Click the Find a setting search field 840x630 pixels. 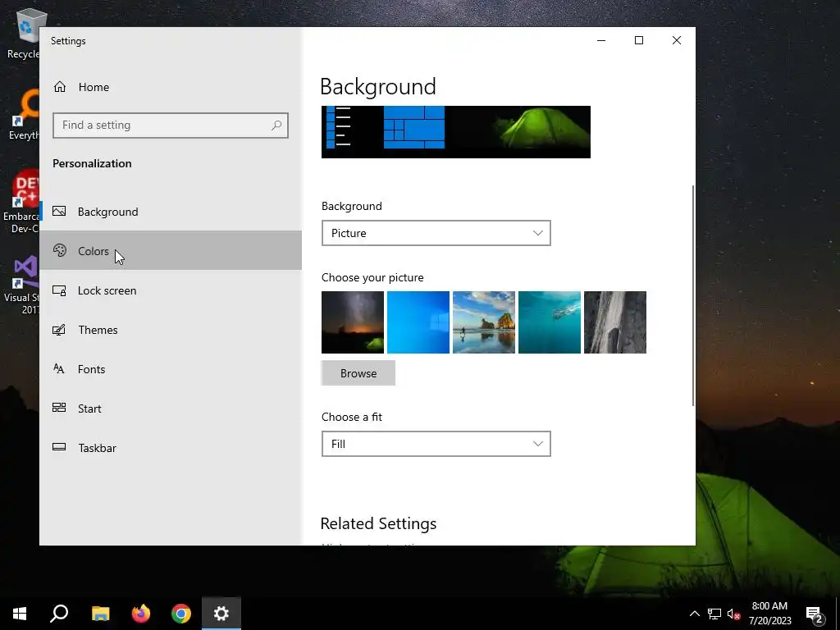coord(171,126)
